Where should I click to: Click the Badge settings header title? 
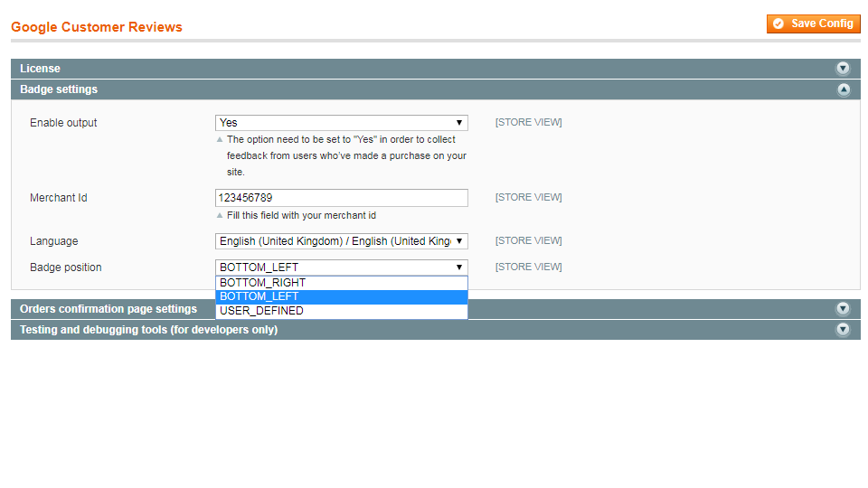59,89
